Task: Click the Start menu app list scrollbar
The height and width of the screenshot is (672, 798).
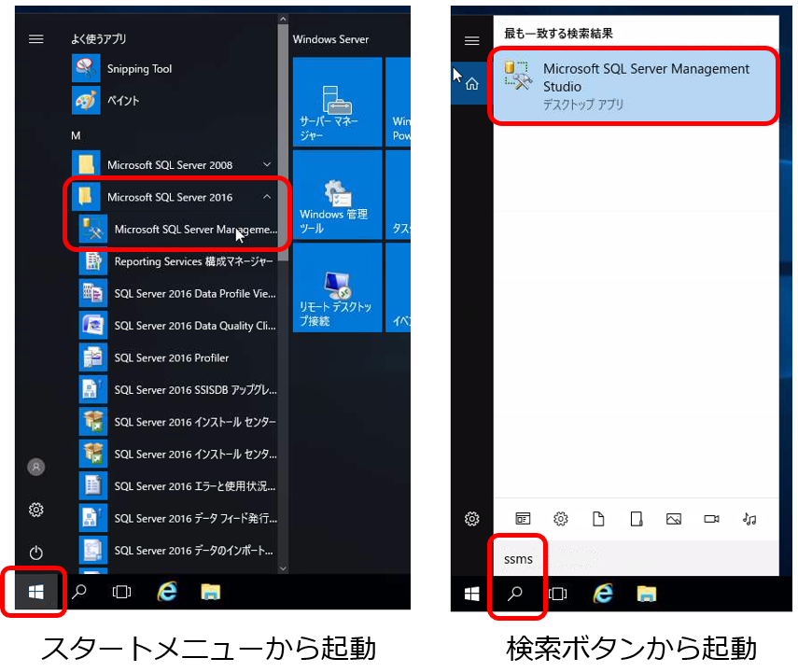Action: (x=283, y=280)
